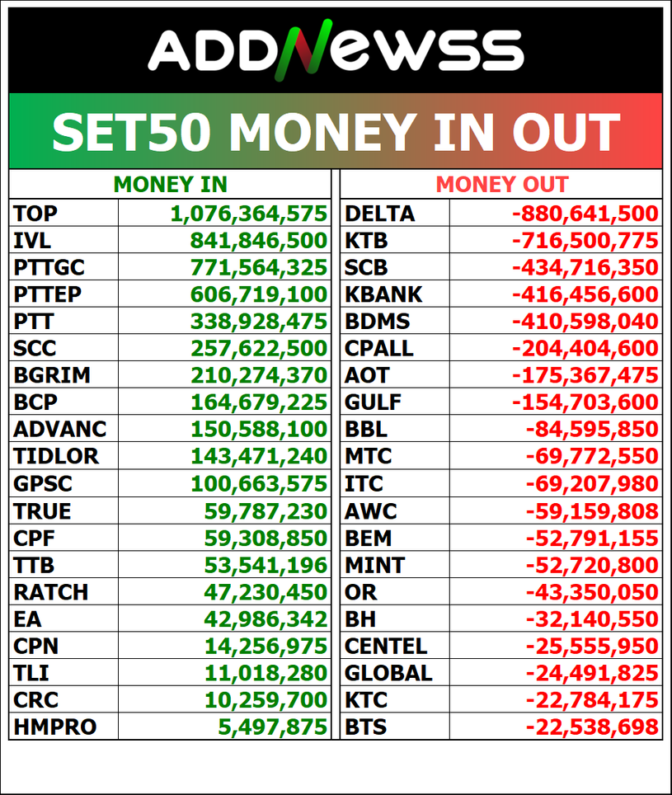The image size is (672, 795).
Task: Click the CPALL ticker cell
Action: 394,348
